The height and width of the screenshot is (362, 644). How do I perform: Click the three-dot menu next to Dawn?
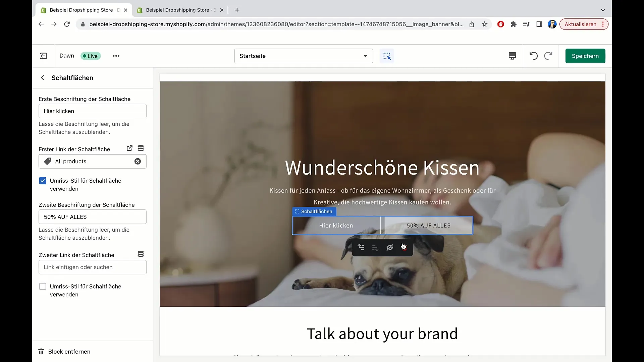pyautogui.click(x=116, y=56)
